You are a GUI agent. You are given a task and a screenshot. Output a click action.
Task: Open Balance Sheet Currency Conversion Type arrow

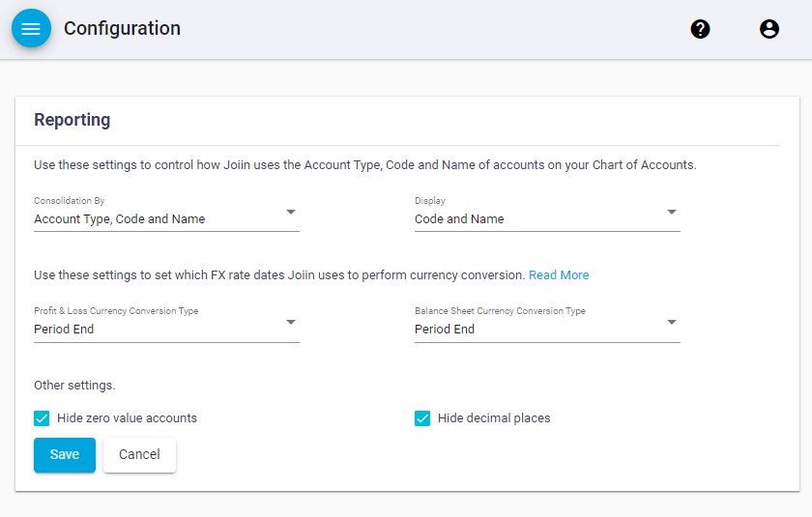[671, 323]
